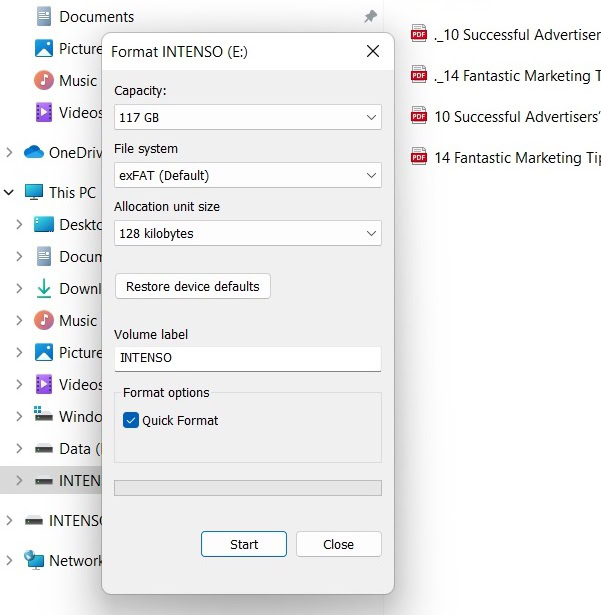Select the ._14 Fantastic Marketing file name
Image resolution: width=601 pixels, height=615 pixels.
tap(517, 76)
